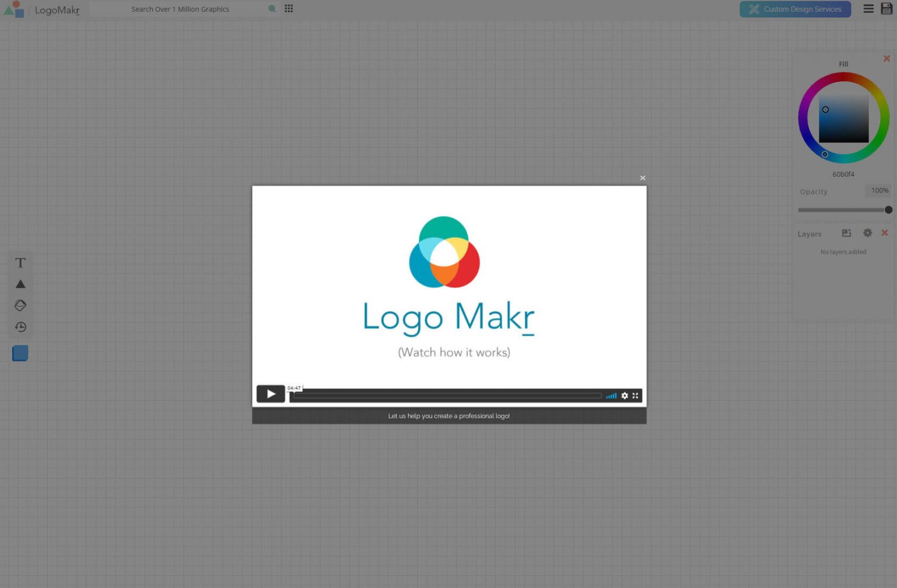Open layer settings via the gear icon
The image size is (897, 588).
[867, 232]
